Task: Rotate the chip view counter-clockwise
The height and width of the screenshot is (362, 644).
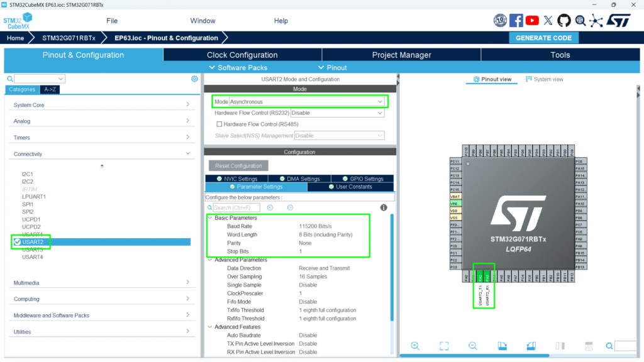Action: tap(531, 346)
